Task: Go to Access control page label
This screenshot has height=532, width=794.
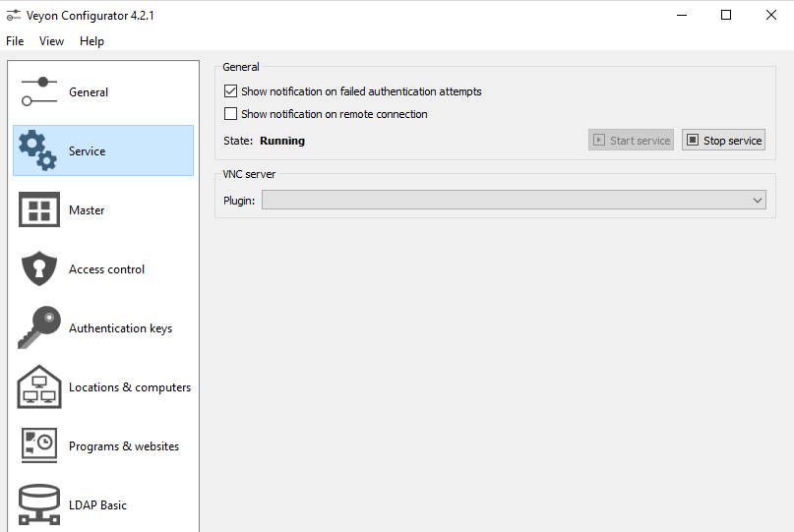Action: coord(106,269)
